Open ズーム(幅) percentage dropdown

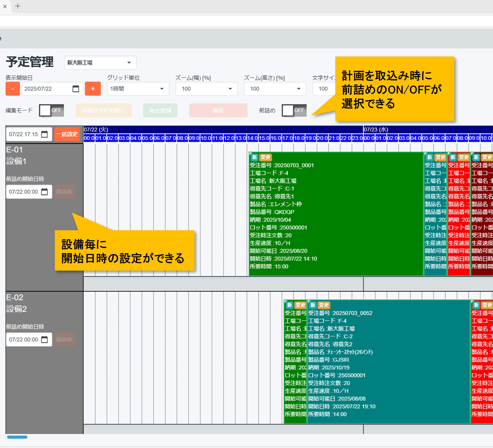tap(206, 89)
